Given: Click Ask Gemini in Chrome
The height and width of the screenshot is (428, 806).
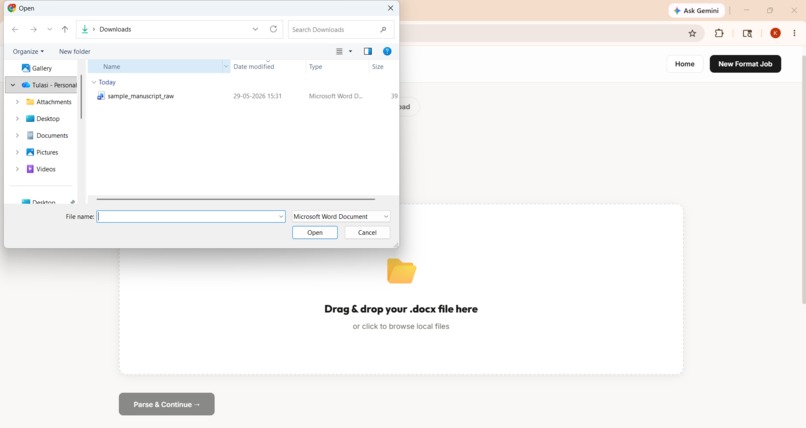Looking at the screenshot, I should point(696,10).
